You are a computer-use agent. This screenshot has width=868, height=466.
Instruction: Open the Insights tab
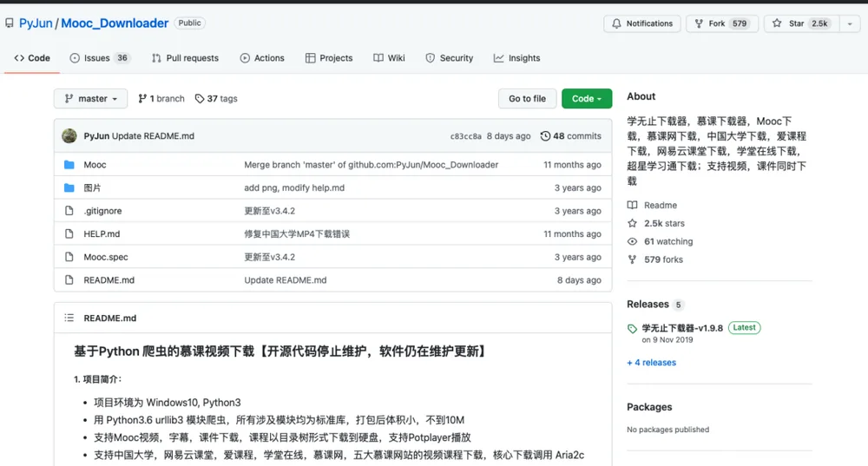(x=517, y=58)
